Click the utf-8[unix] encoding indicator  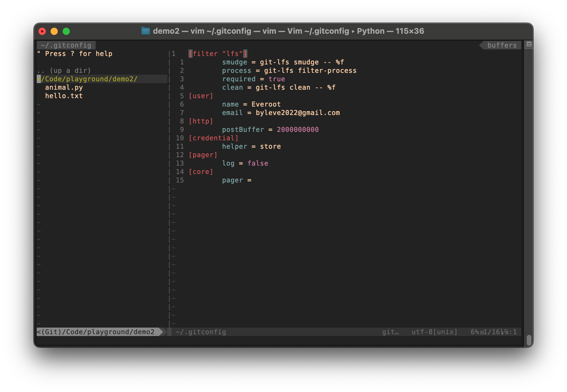tap(434, 332)
